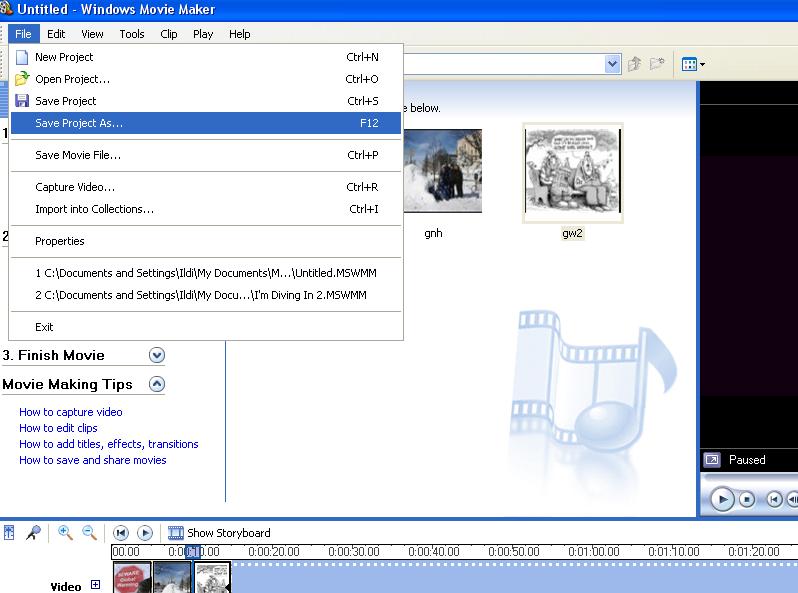
Task: Open the Views thumbnails dropdown button
Action: click(x=693, y=64)
